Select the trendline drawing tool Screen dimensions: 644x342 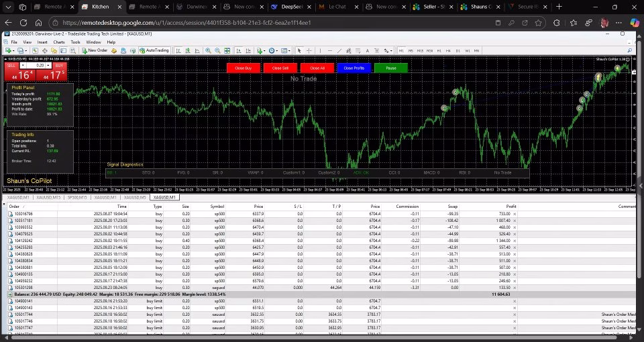click(339, 50)
